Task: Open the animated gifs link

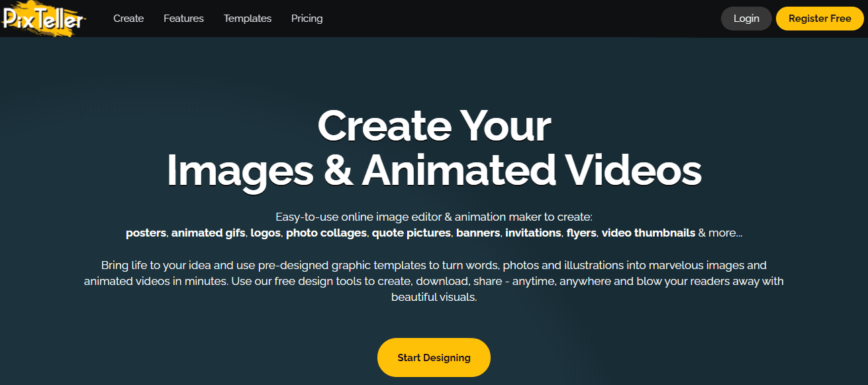Action: click(x=209, y=233)
